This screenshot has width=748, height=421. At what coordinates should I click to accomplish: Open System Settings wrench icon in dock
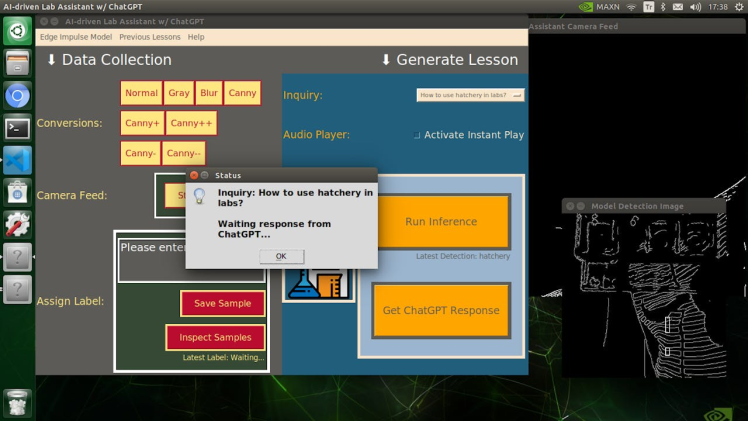(17, 225)
